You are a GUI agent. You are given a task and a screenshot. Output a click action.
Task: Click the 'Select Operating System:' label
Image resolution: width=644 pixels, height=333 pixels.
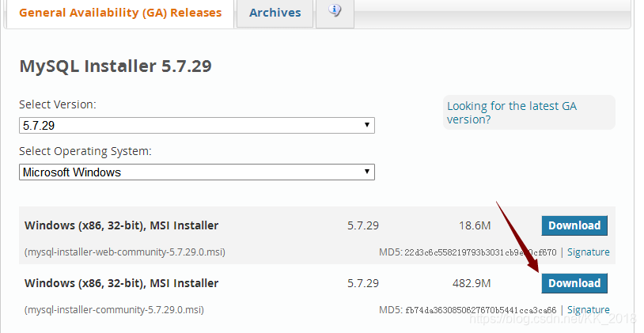click(85, 151)
